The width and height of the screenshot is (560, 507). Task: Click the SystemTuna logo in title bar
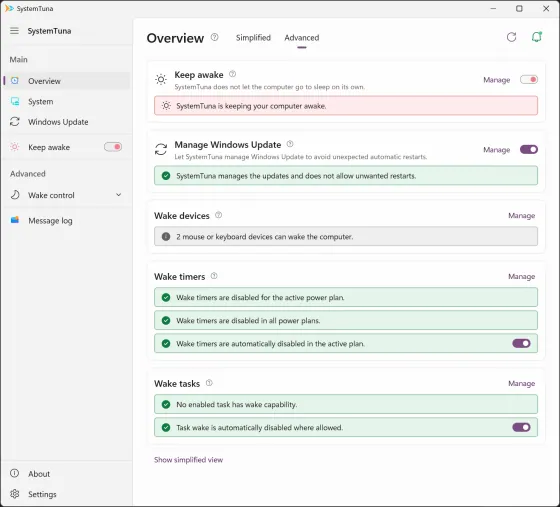point(9,8)
